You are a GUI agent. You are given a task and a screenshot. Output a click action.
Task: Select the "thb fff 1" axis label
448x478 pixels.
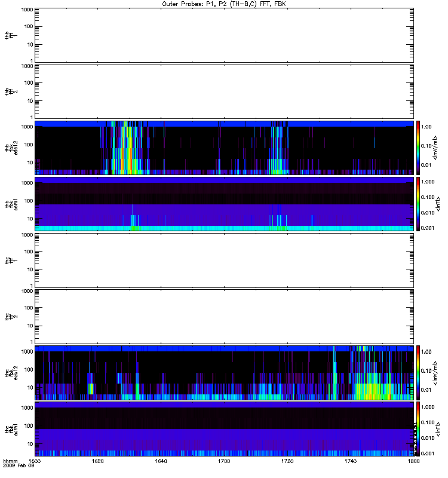pyautogui.click(x=11, y=35)
